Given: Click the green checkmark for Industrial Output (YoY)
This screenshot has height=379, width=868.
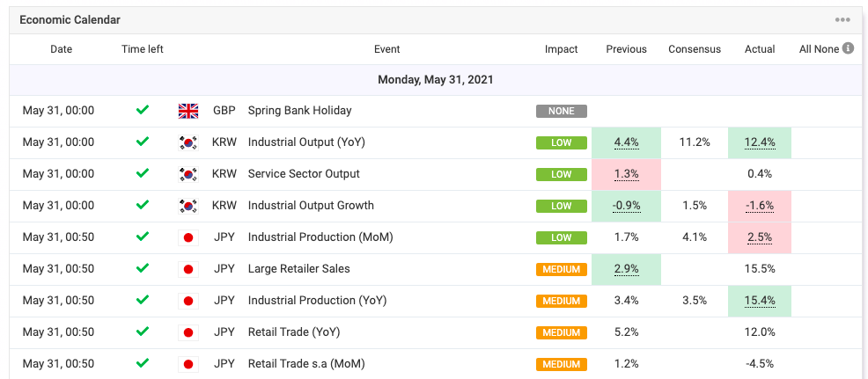Looking at the screenshot, I should pos(143,142).
